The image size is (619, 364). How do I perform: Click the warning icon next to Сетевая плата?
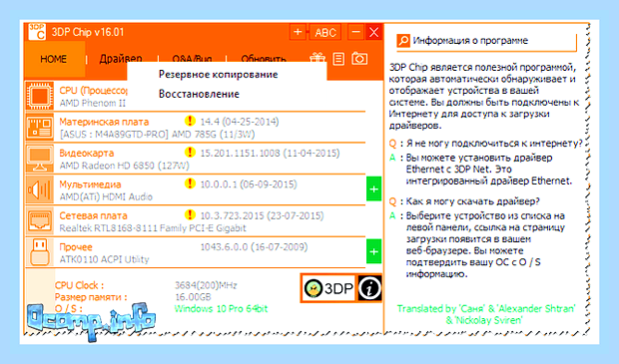pos(190,214)
